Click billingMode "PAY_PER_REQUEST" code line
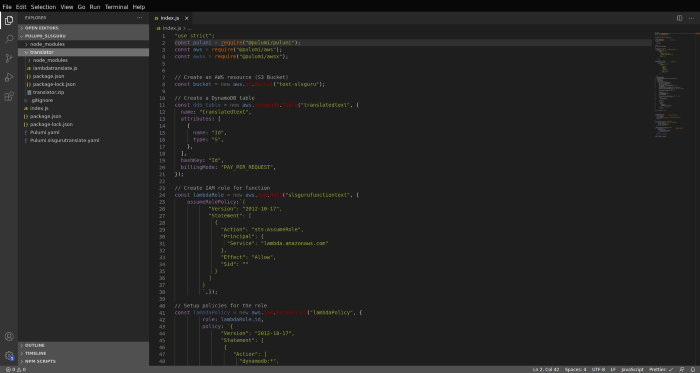 pos(228,167)
